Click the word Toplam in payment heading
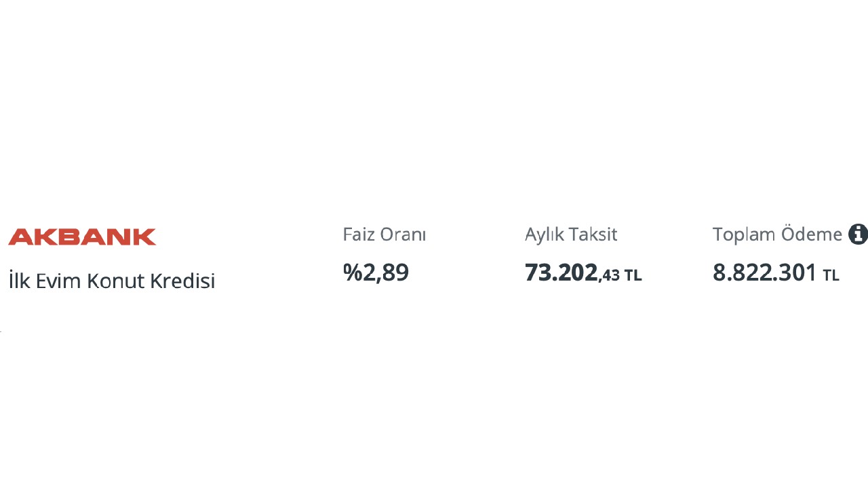868x488 pixels. click(744, 235)
